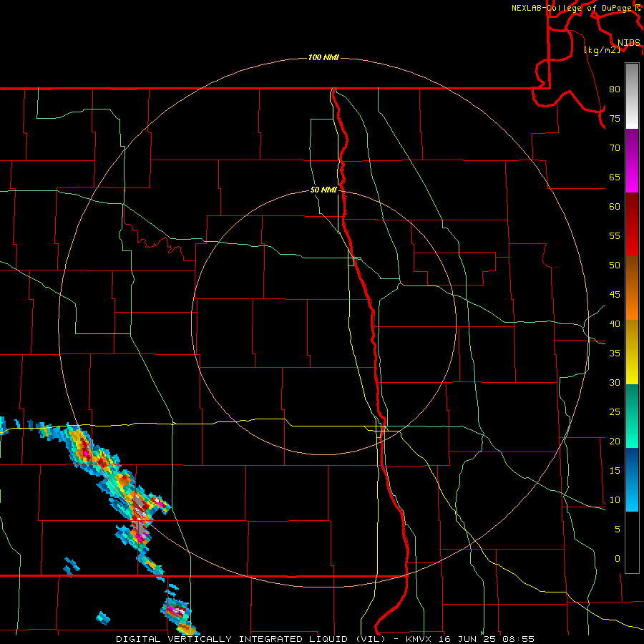Screen dimensions: 644x644
Task: Select the dark red segment of the color bar
Action: tap(632, 225)
